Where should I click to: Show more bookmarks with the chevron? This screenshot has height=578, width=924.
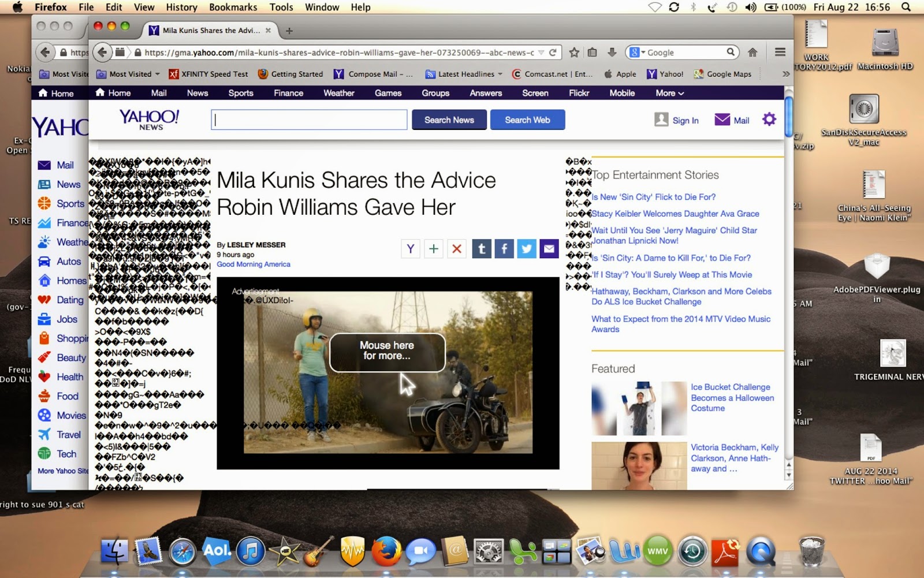785,74
